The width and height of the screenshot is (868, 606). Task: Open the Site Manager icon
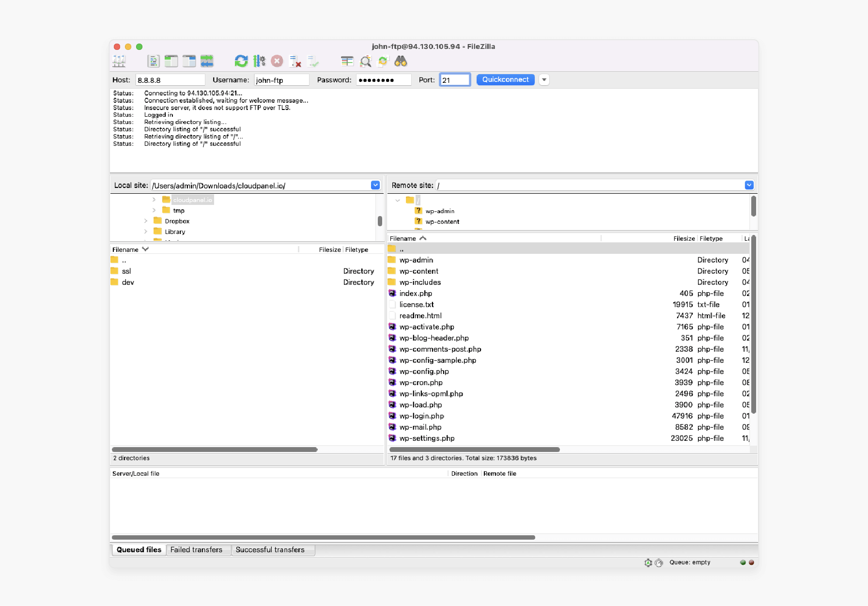[119, 61]
